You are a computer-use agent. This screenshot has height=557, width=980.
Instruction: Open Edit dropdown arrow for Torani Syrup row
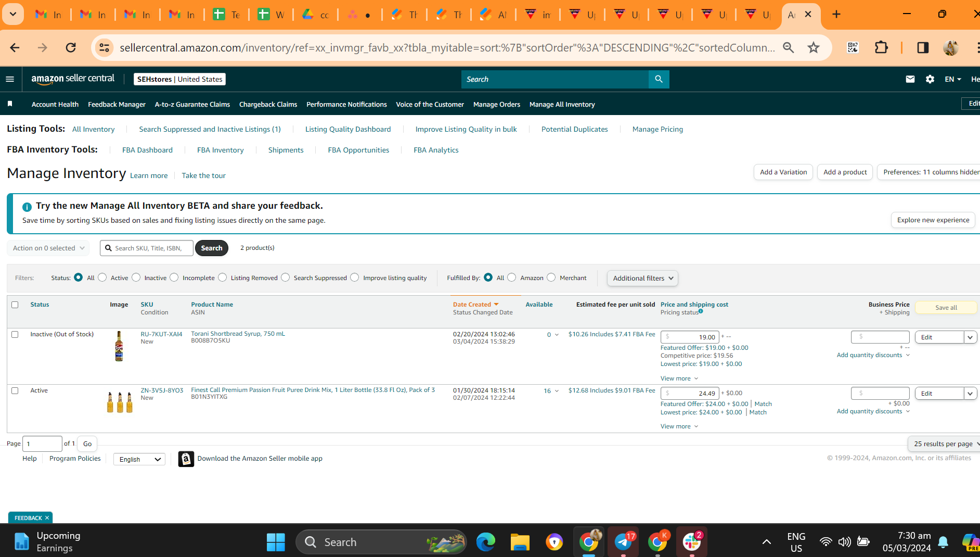tap(970, 337)
